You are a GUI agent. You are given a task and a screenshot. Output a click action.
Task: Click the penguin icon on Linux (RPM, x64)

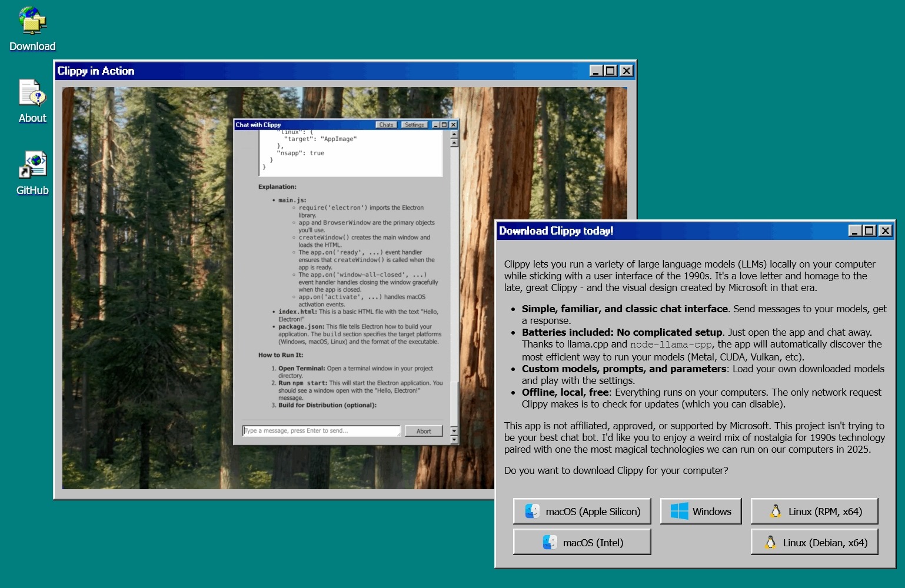coord(776,511)
